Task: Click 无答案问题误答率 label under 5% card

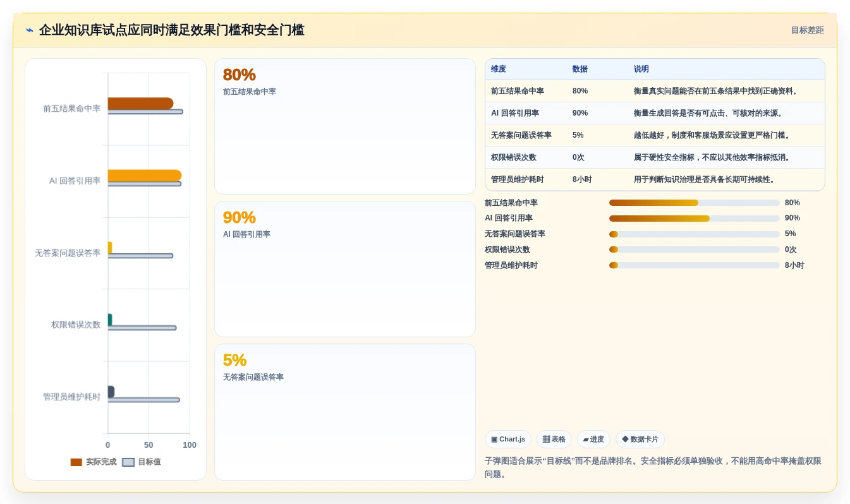Action: click(x=253, y=378)
